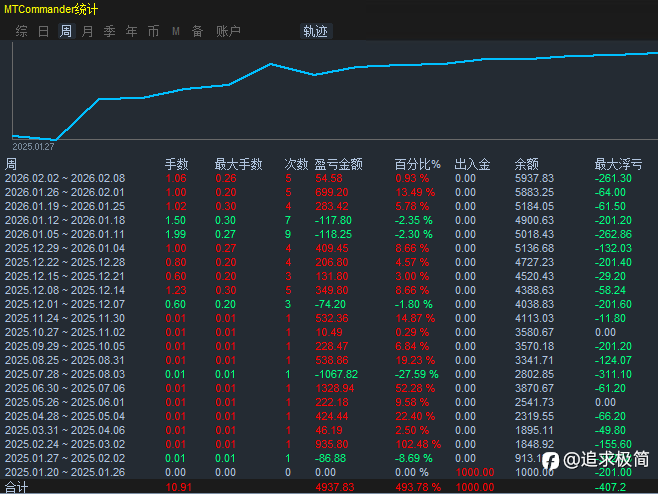The width and height of the screenshot is (658, 494).
Task: Click the 轨迹 track button
Action: [316, 31]
